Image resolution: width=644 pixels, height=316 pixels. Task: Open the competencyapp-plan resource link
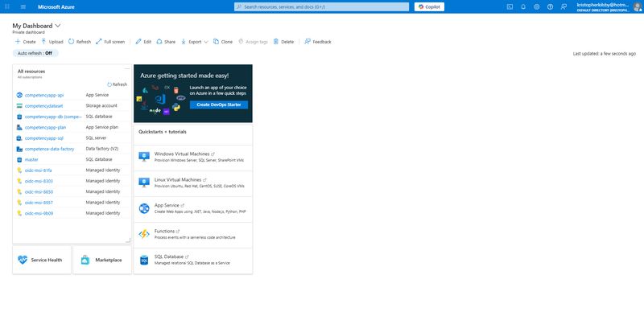tap(45, 127)
